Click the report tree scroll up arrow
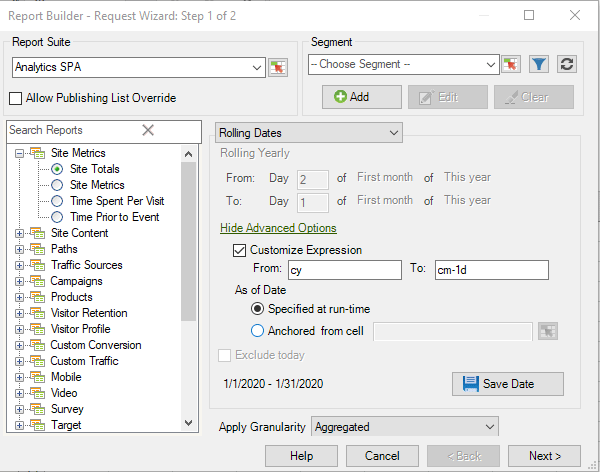 (x=188, y=155)
